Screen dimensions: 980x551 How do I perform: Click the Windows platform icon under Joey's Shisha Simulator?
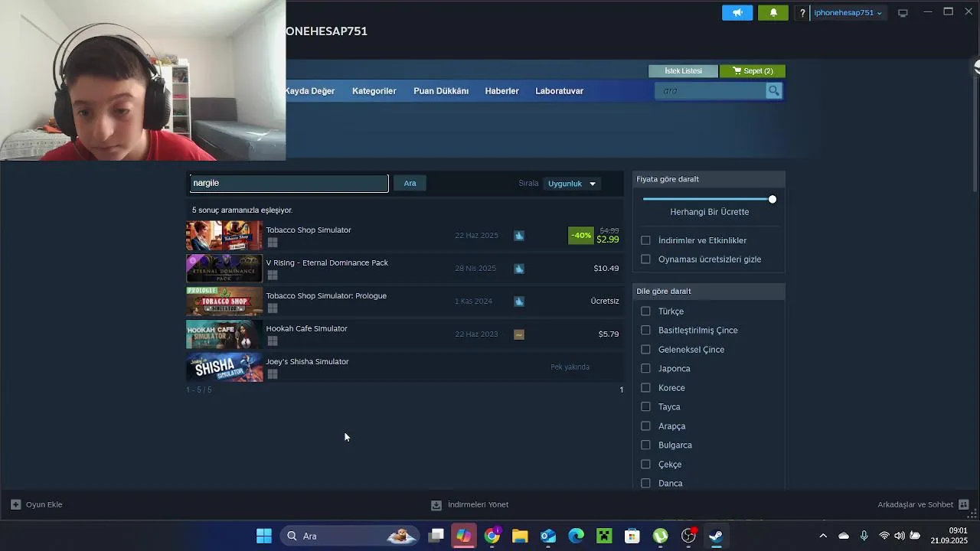point(272,374)
